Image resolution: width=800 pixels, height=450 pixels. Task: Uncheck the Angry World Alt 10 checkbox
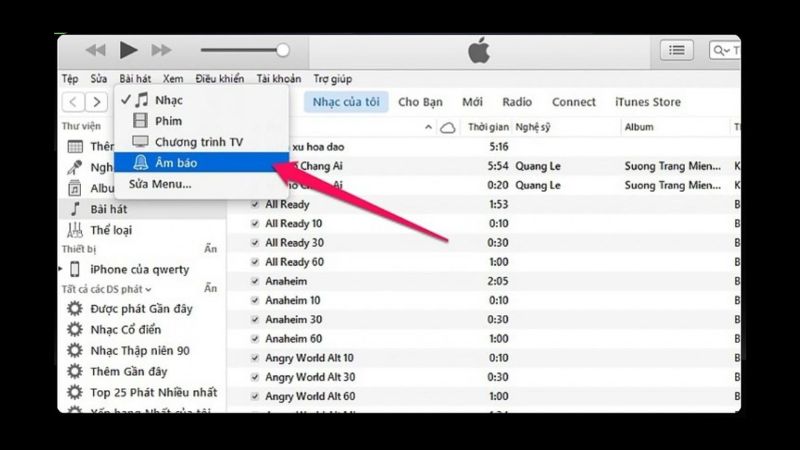click(256, 358)
